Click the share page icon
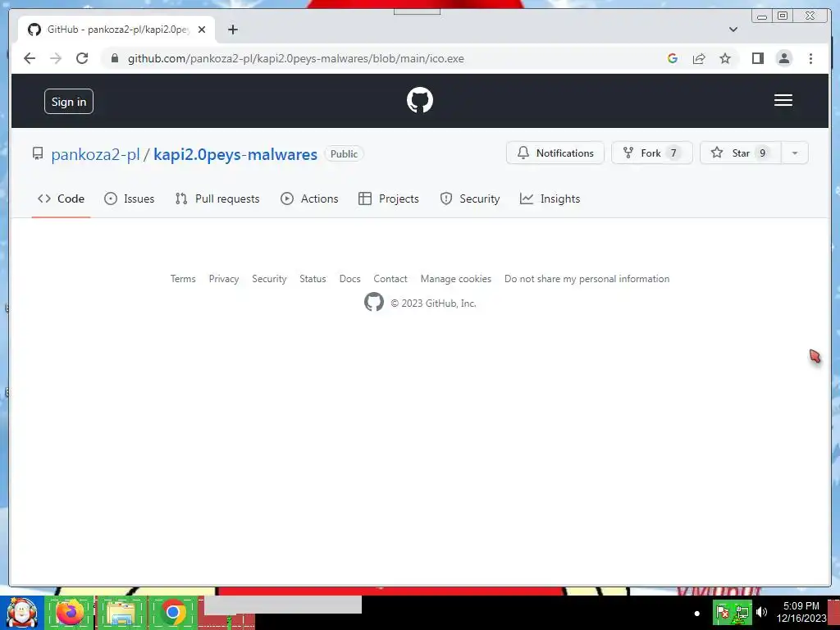Image resolution: width=840 pixels, height=630 pixels. [x=699, y=58]
